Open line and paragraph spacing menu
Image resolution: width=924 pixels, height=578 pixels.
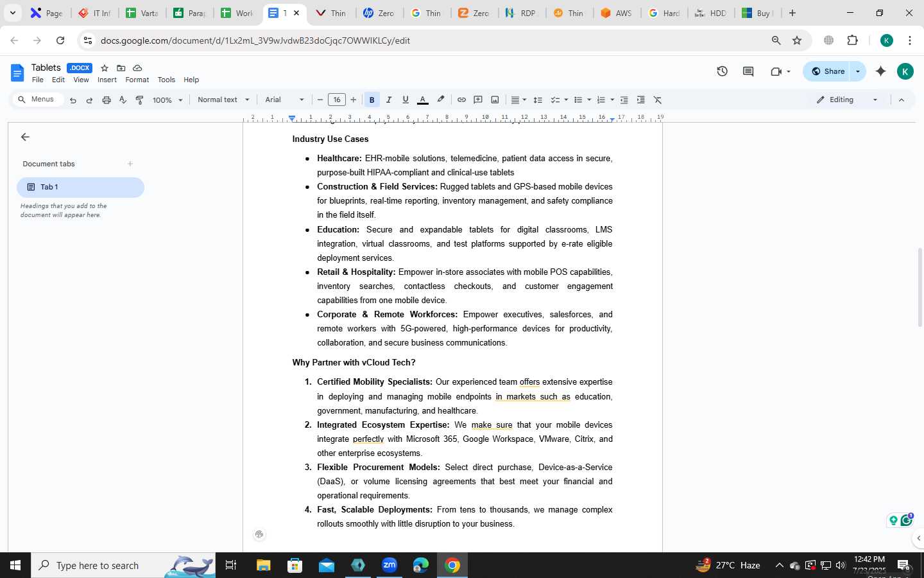point(538,100)
